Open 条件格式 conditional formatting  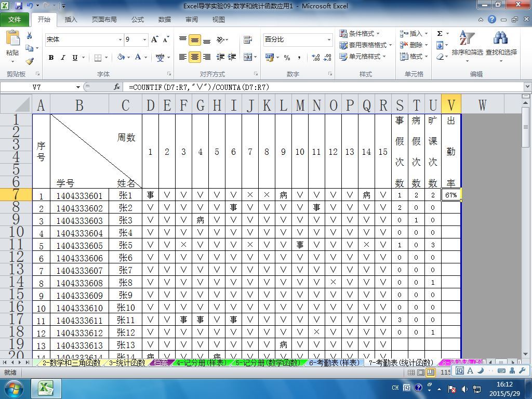coord(360,34)
